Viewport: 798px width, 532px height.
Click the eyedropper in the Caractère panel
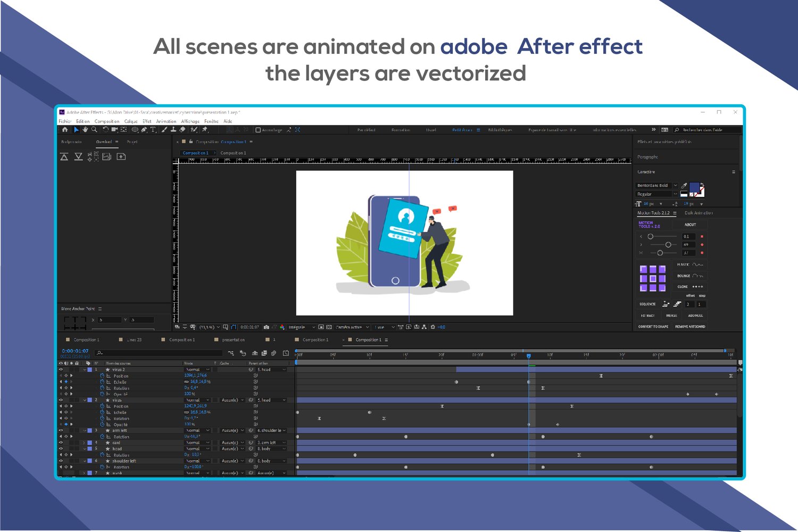pos(684,186)
